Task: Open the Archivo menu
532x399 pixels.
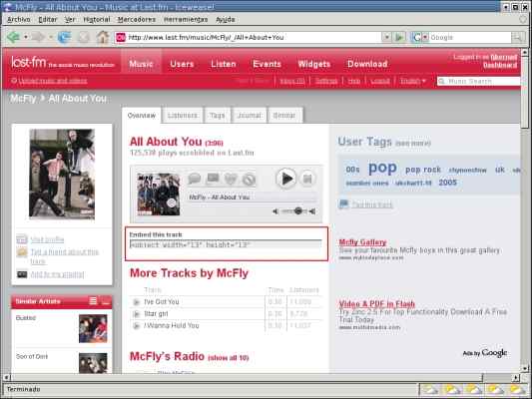Action: 19,20
